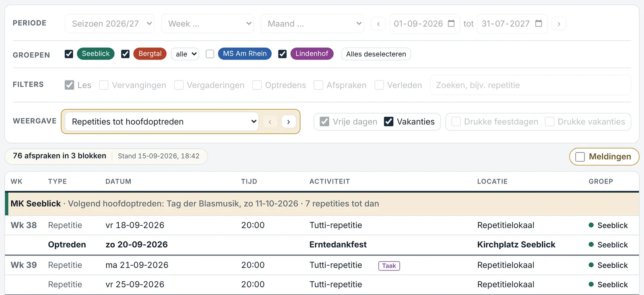644x295 pixels.
Task: Open calendar picker on end date 31-07-2027
Action: 539,24
